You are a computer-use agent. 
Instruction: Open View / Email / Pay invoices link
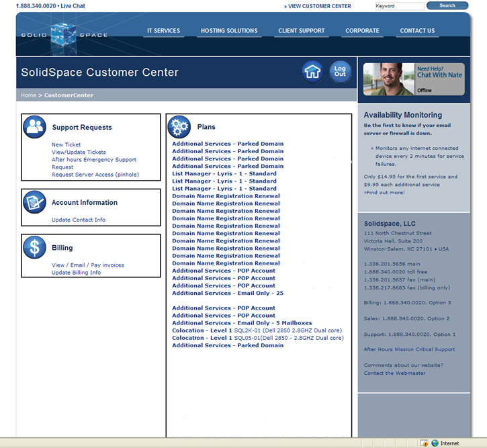pyautogui.click(x=88, y=265)
